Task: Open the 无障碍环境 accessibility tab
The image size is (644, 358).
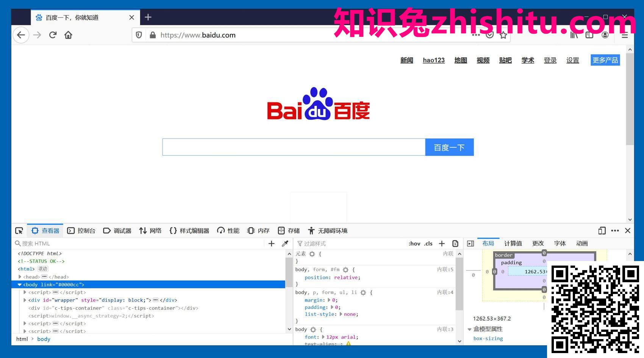Action: pos(328,231)
